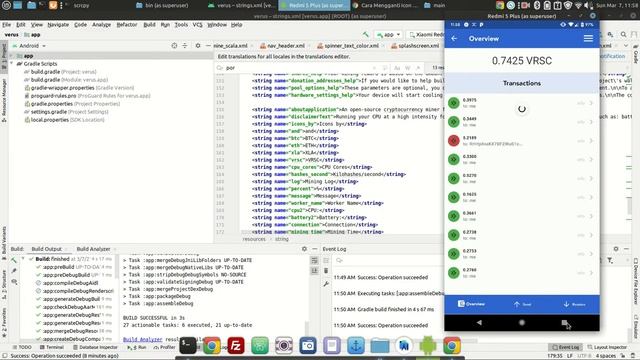Open build.gradle (Module: verus.app)
Image resolution: width=640 pixels, height=360 pixels.
click(x=66, y=80)
